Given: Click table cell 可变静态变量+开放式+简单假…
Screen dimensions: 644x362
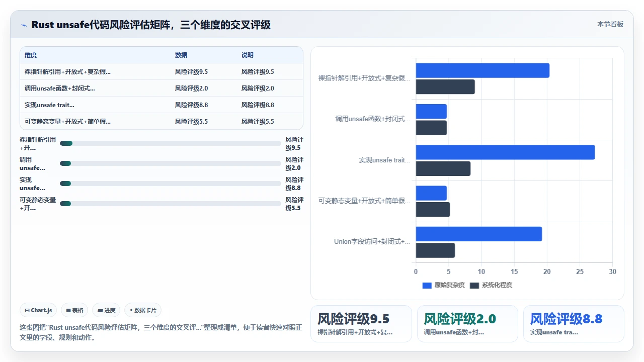Looking at the screenshot, I should 67,122.
